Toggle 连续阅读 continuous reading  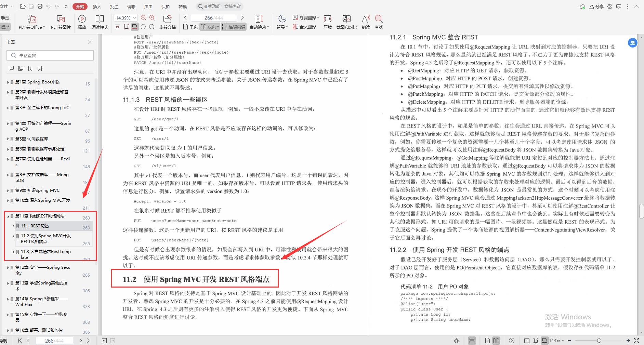click(234, 27)
